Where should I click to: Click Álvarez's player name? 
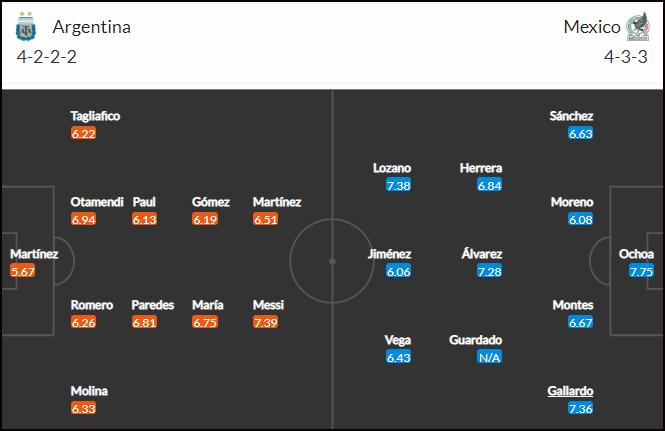pos(481,254)
